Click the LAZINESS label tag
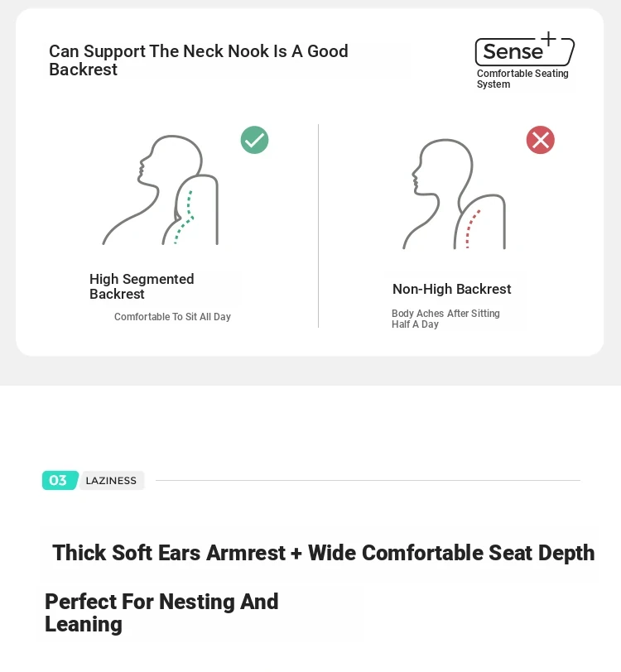Viewport: 621px width, 672px height. (111, 481)
